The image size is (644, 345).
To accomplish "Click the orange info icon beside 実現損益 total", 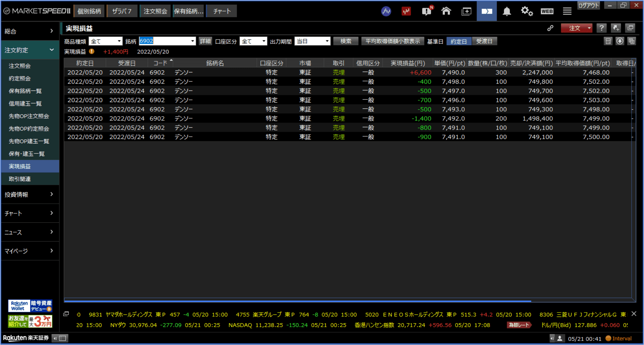I will click(x=92, y=52).
